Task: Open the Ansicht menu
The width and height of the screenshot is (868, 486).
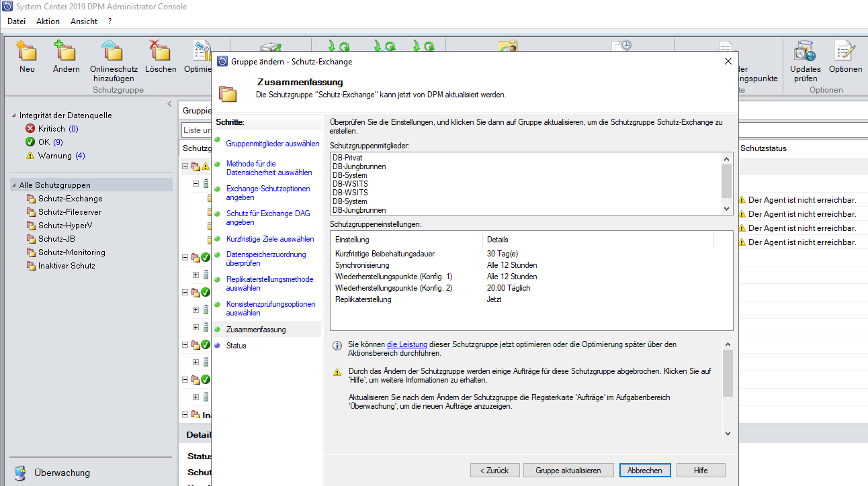Action: coord(84,21)
